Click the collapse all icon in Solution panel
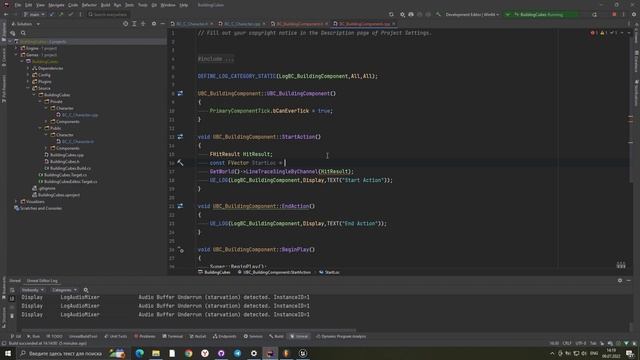 [143, 24]
